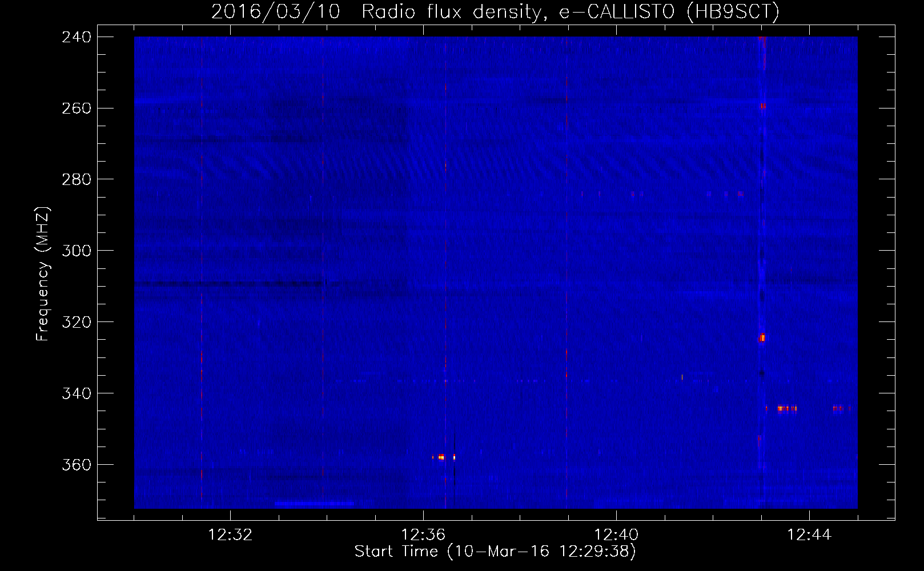This screenshot has width=924, height=571.
Task: Select the 320 frequency tick label
Action: pos(77,323)
